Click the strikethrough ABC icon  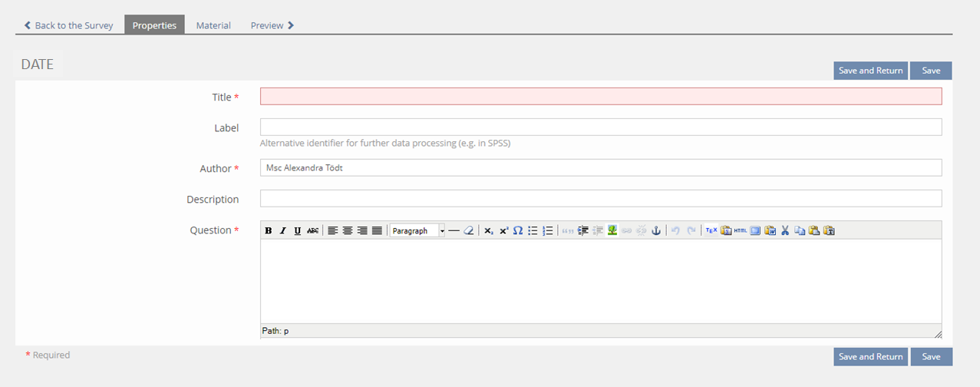point(312,230)
